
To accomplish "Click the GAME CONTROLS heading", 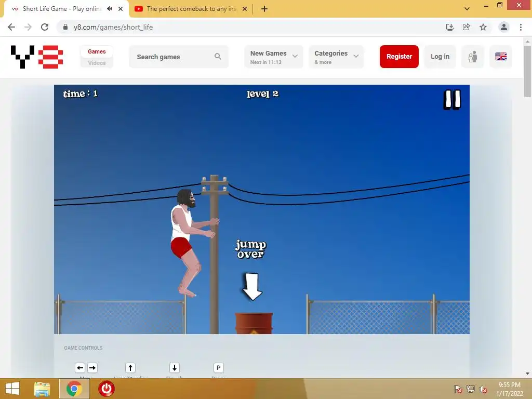I will pyautogui.click(x=83, y=348).
